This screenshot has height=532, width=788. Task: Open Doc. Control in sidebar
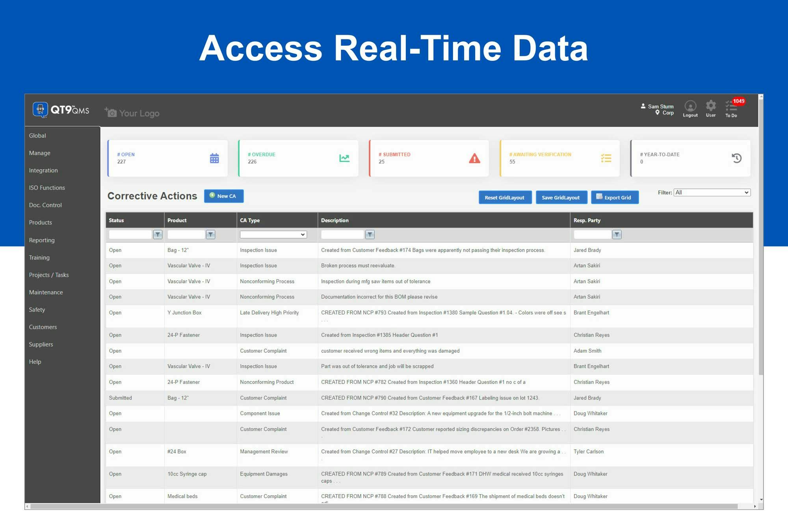tap(45, 205)
